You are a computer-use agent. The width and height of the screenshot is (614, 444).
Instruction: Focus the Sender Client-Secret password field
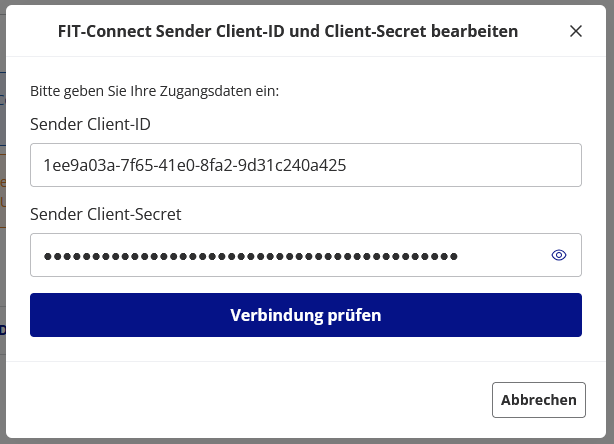coord(290,255)
